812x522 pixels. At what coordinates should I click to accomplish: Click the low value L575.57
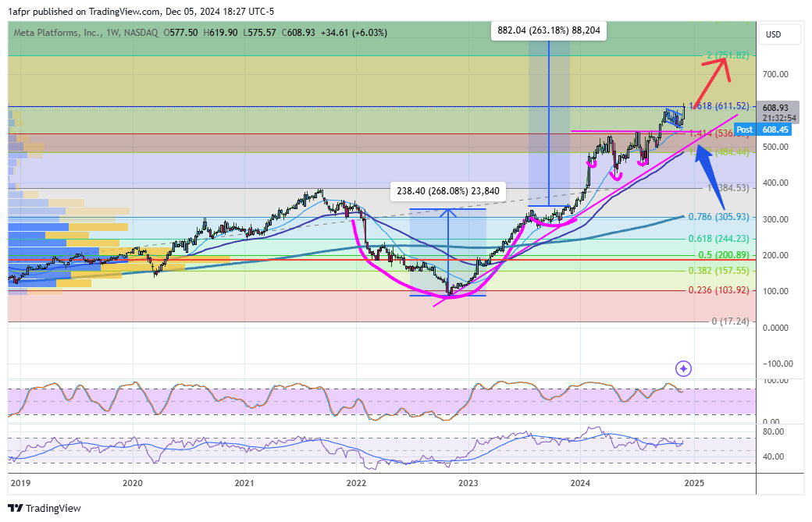click(x=259, y=33)
